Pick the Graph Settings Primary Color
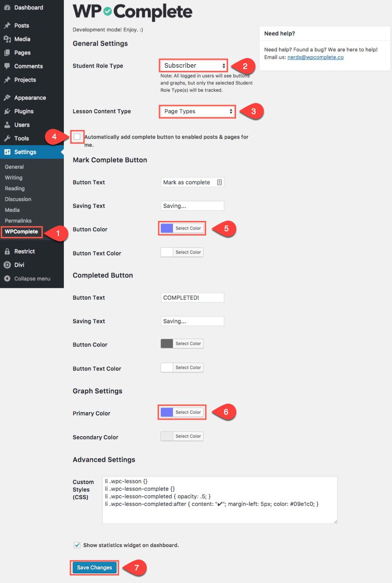The height and width of the screenshot is (583, 392). tap(181, 412)
